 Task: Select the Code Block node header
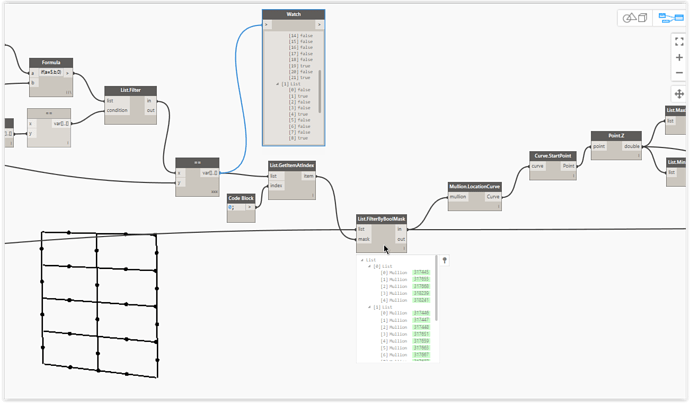pyautogui.click(x=241, y=198)
